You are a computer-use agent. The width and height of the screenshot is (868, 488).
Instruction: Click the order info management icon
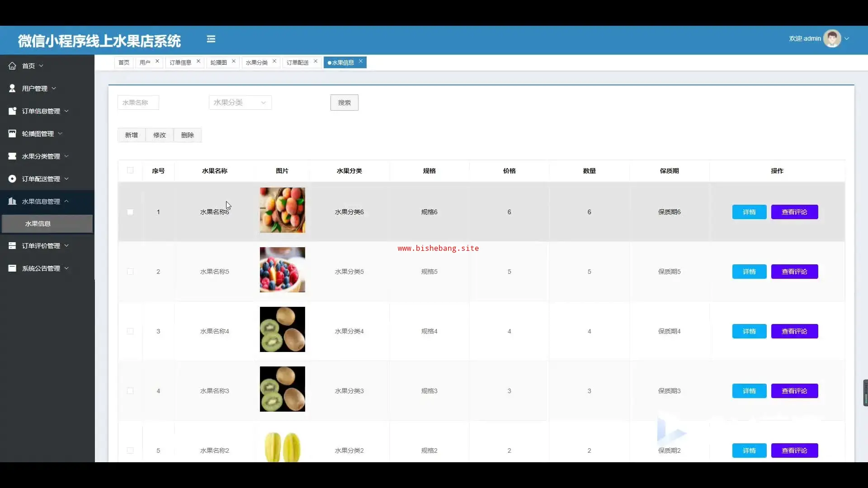tap(12, 111)
